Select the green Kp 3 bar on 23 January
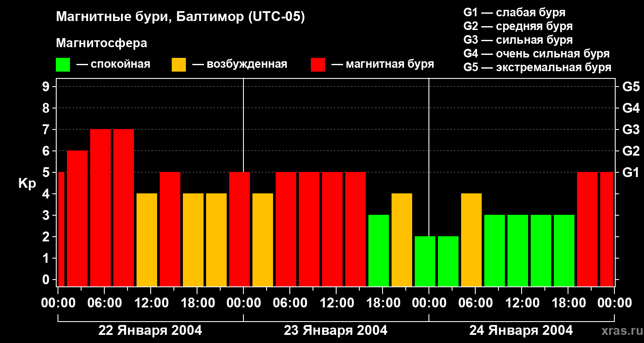 tap(379, 251)
